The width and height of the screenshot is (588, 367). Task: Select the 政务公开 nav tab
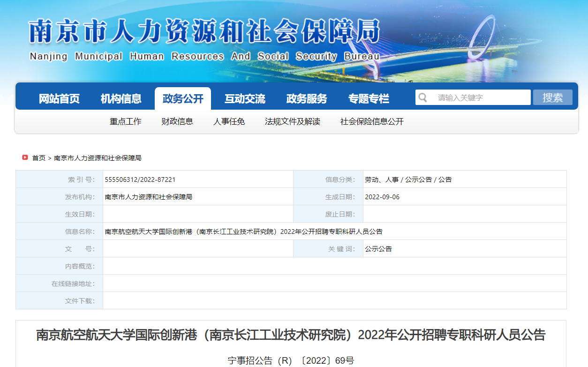(183, 99)
